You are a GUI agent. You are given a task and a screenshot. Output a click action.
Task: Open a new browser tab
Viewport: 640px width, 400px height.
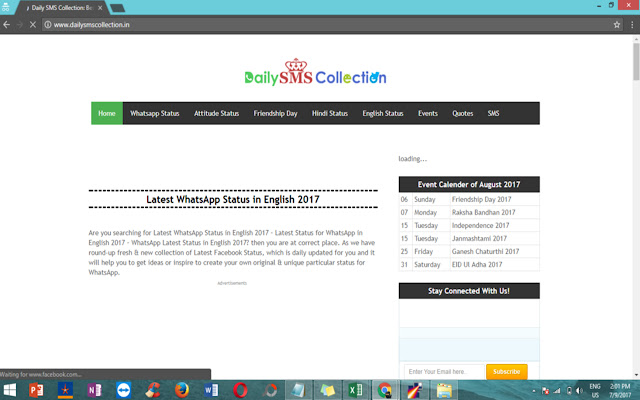pos(118,8)
